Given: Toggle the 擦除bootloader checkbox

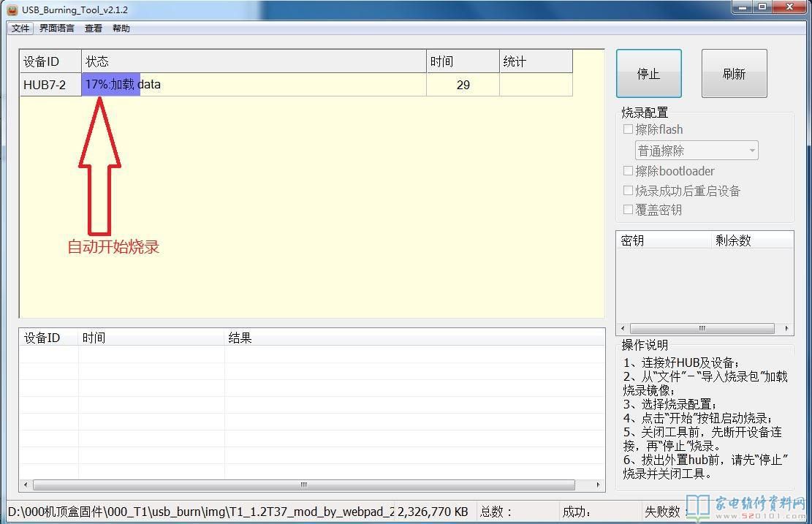Looking at the screenshot, I should pyautogui.click(x=628, y=171).
